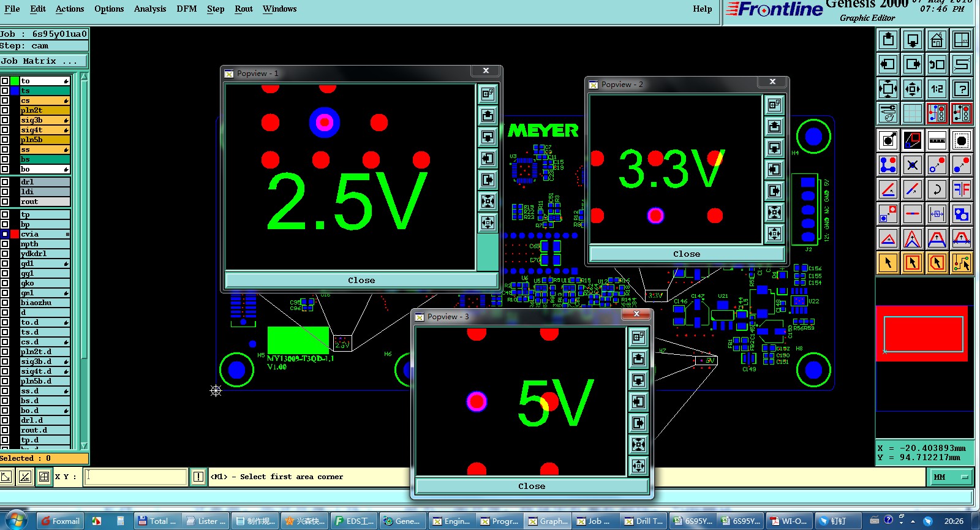The height and width of the screenshot is (530, 980).
Task: Click the pan up icon in main toolbar
Action: 888,40
